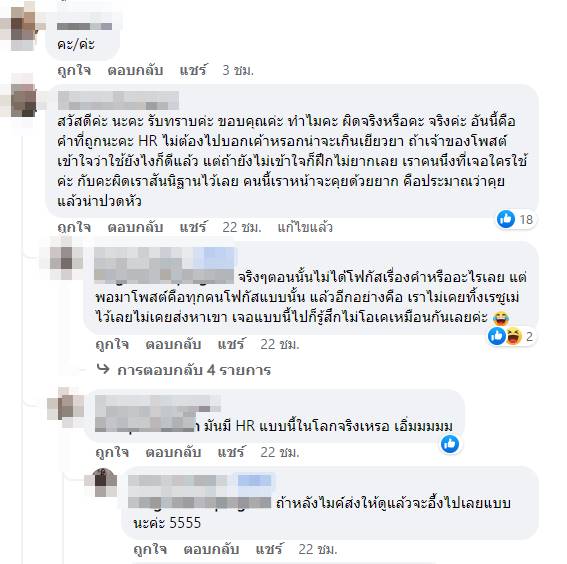This screenshot has height=564, width=567.
Task: Click the like reaction icon on the HR comment
Action: point(450,444)
